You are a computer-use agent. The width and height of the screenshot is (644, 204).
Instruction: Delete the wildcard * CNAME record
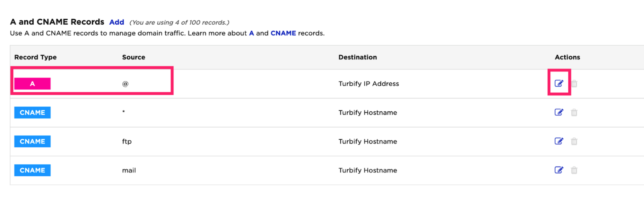[574, 113]
